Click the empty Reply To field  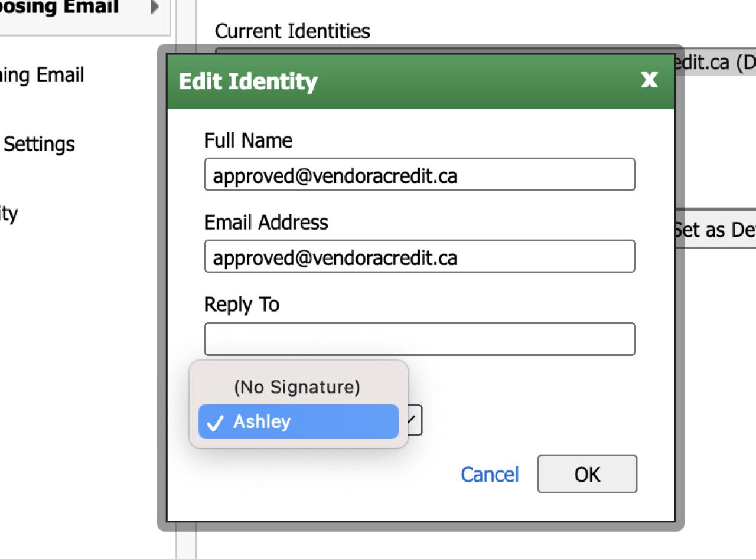tap(419, 339)
